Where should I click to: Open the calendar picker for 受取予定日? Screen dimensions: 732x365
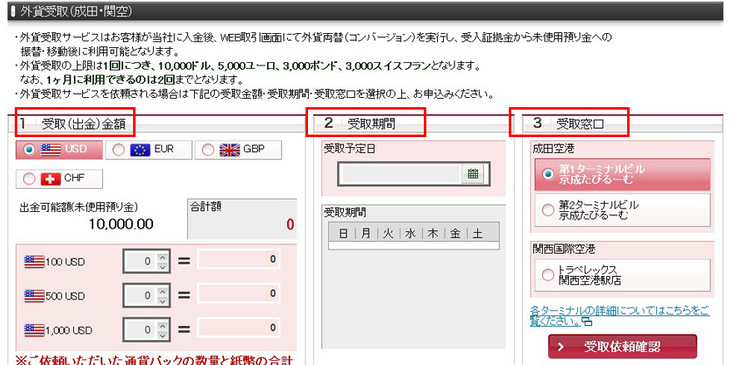pos(473,174)
